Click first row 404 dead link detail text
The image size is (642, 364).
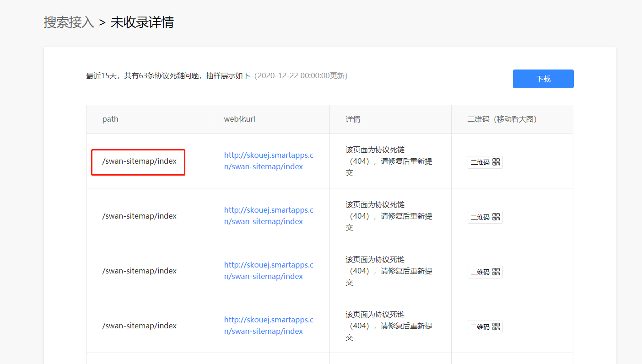coord(389,161)
